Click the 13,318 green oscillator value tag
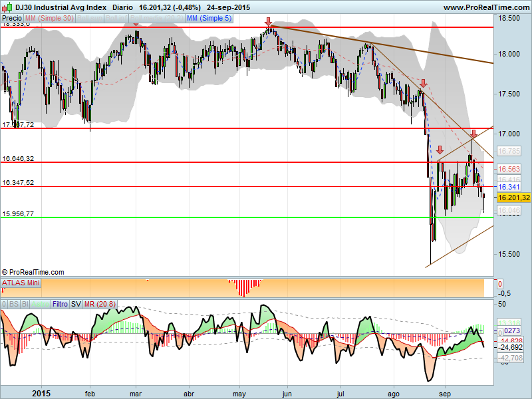 click(x=509, y=323)
